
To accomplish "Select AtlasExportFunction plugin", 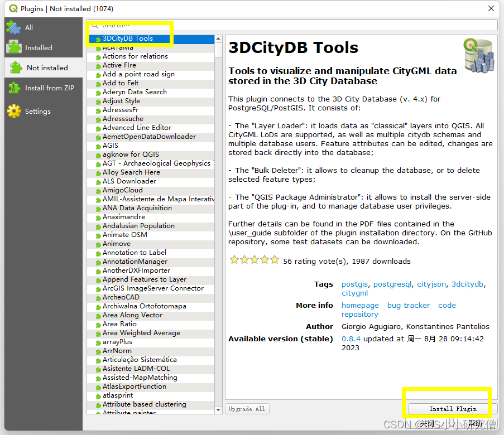I will [151, 386].
